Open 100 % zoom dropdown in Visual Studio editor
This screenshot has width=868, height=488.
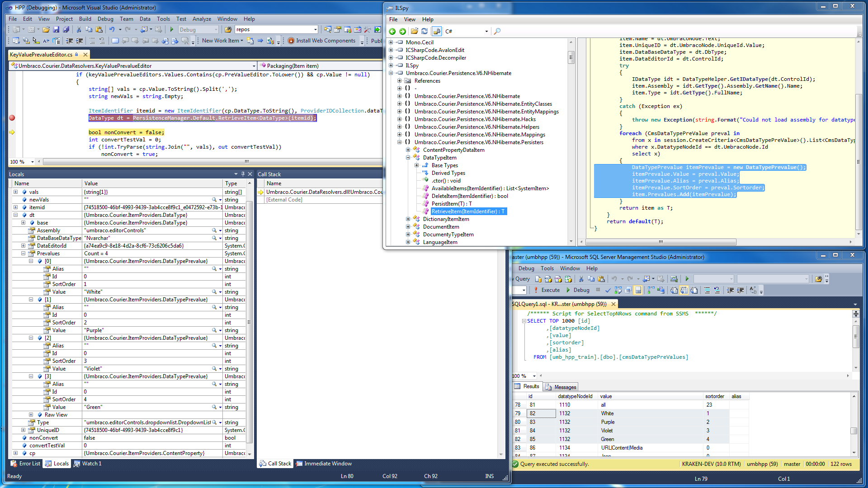(x=33, y=162)
